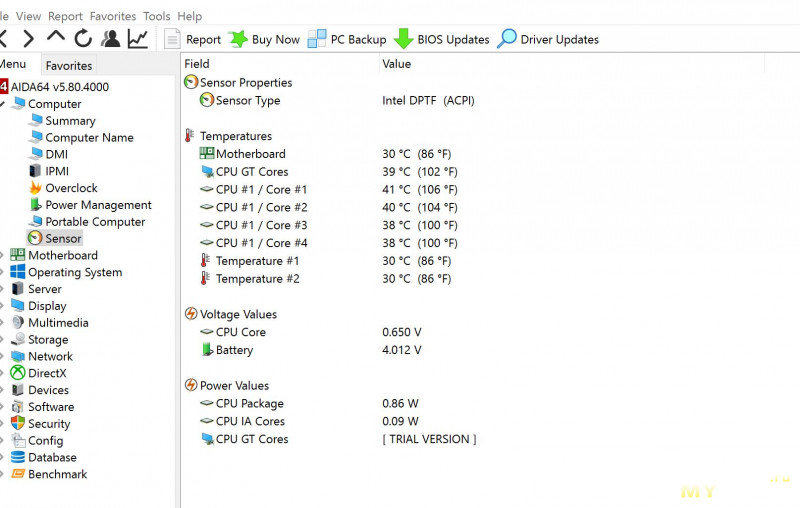Screen dimensions: 800x508
Task: Click the DirectX Xbox icon
Action: tap(18, 373)
